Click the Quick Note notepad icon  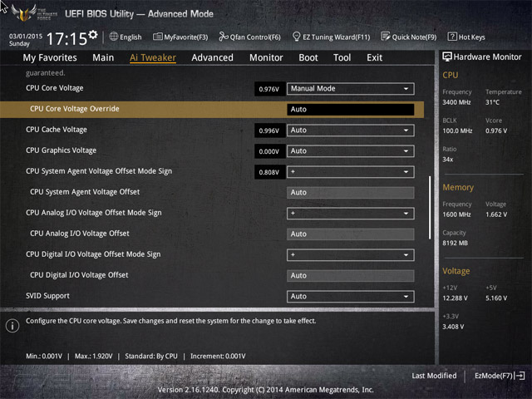point(386,37)
